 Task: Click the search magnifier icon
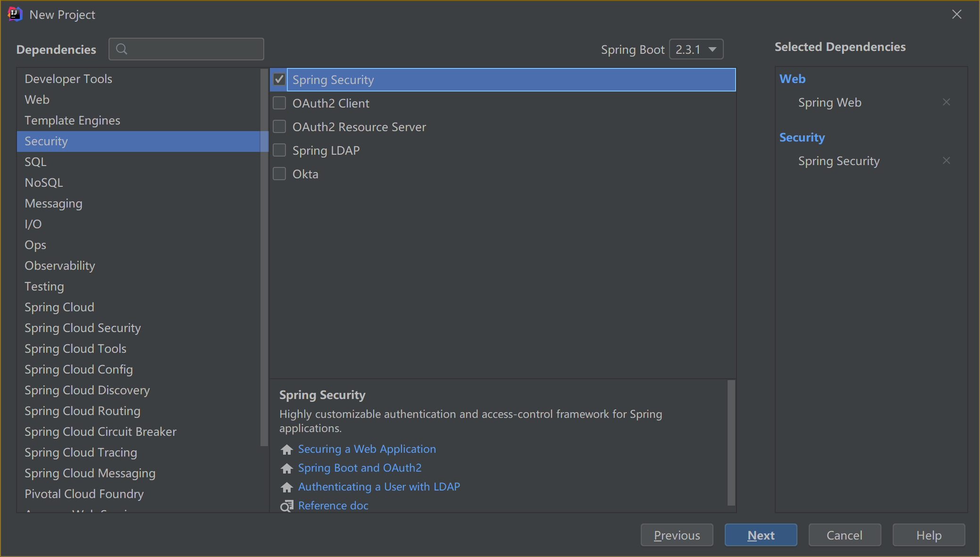[121, 49]
